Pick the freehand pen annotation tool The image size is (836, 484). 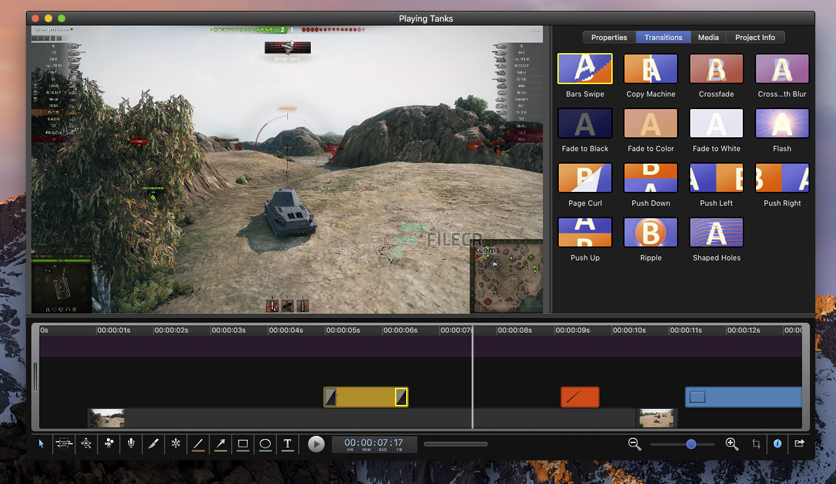tap(154, 443)
